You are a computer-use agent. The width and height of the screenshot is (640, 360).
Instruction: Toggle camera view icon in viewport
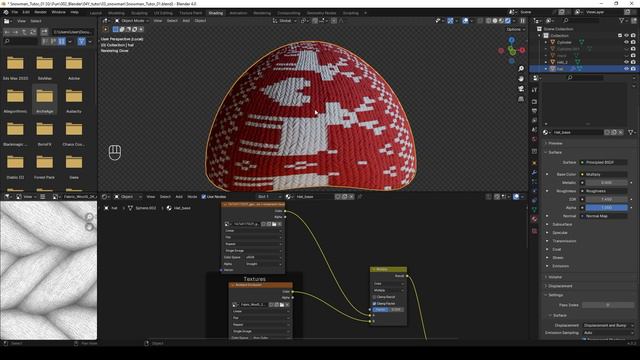pyautogui.click(x=521, y=89)
